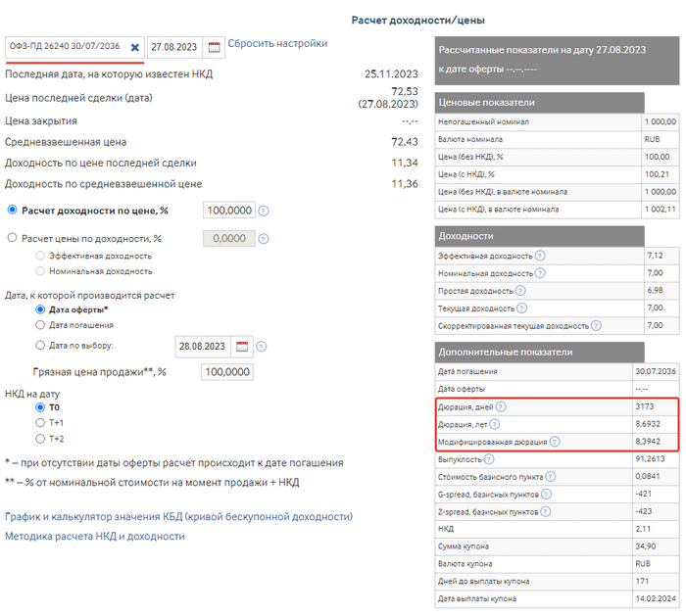The width and height of the screenshot is (686, 616).
Task: Open calendar next to date 27.08.2023
Action: pyautogui.click(x=214, y=47)
